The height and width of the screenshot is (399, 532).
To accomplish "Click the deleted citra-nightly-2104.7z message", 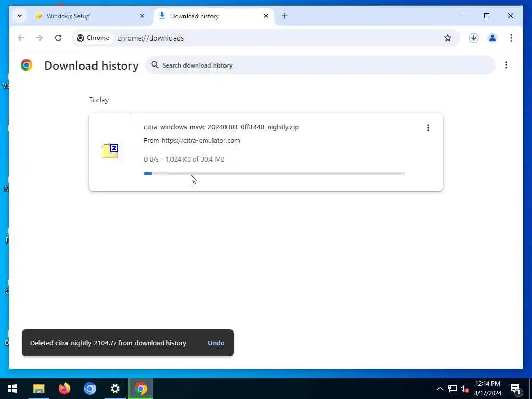I will pos(108,343).
